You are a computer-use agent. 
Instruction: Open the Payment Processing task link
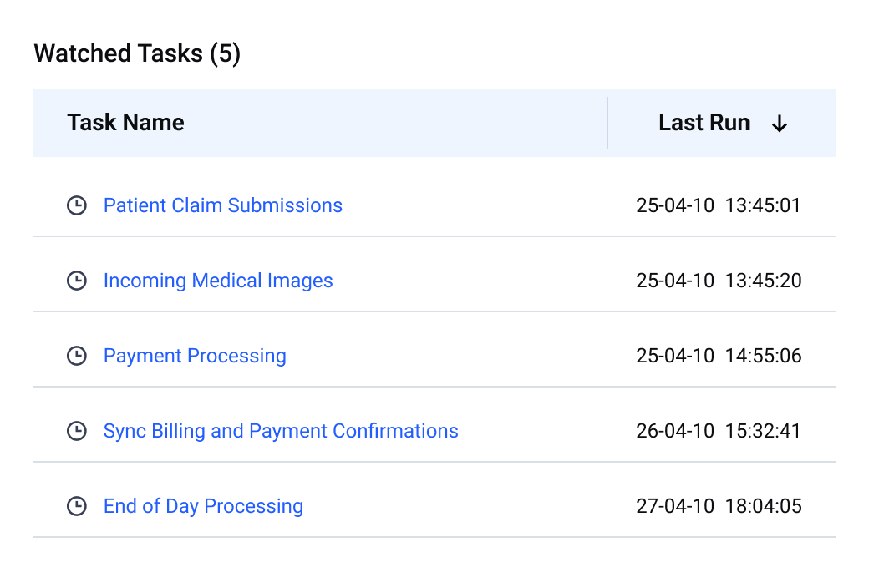tap(195, 356)
